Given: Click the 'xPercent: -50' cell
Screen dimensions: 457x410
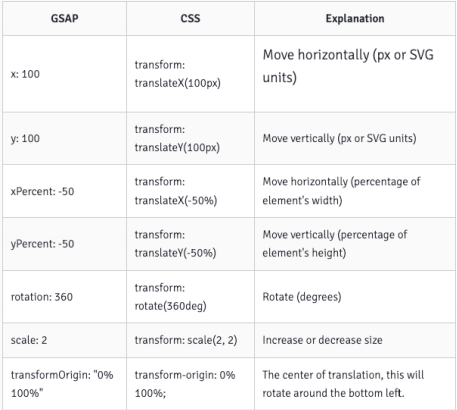Looking at the screenshot, I should click(64, 191).
